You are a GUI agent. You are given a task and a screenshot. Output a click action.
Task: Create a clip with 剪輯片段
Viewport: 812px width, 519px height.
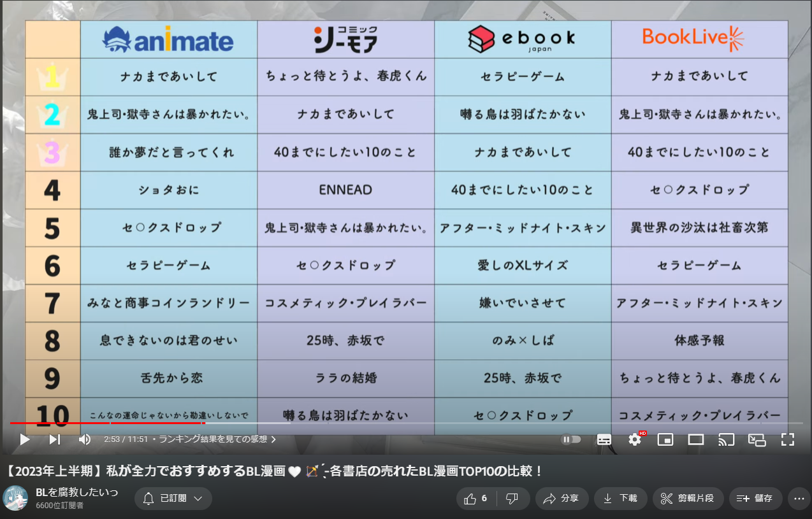(x=688, y=499)
